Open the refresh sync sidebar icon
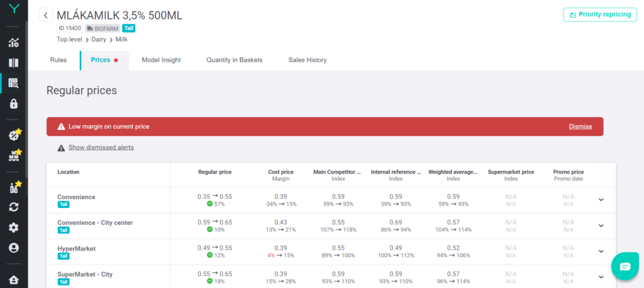The height and width of the screenshot is (288, 644). 14,207
